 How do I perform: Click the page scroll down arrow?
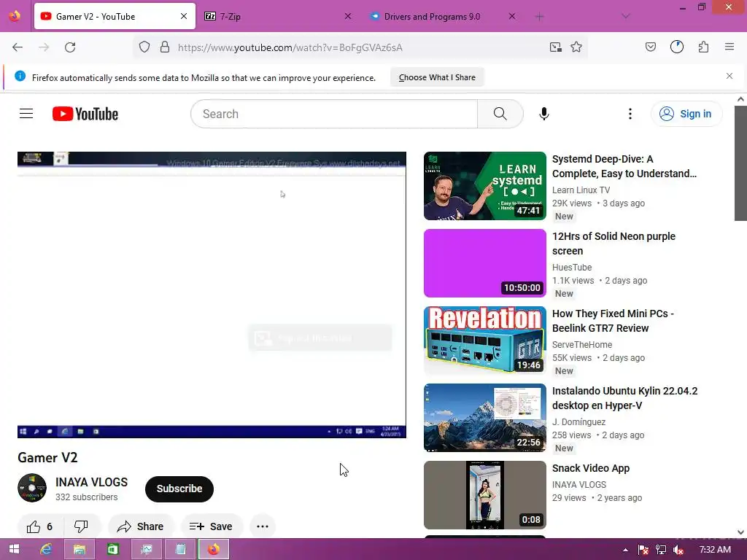tap(740, 532)
